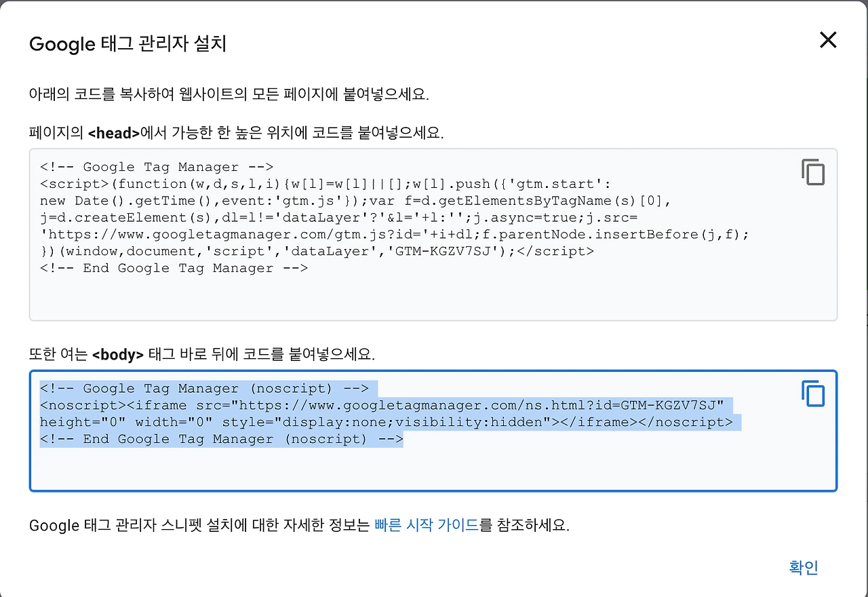Click the line starting 'height="0" width="0"'
Image resolution: width=868 pixels, height=597 pixels.
(x=387, y=422)
